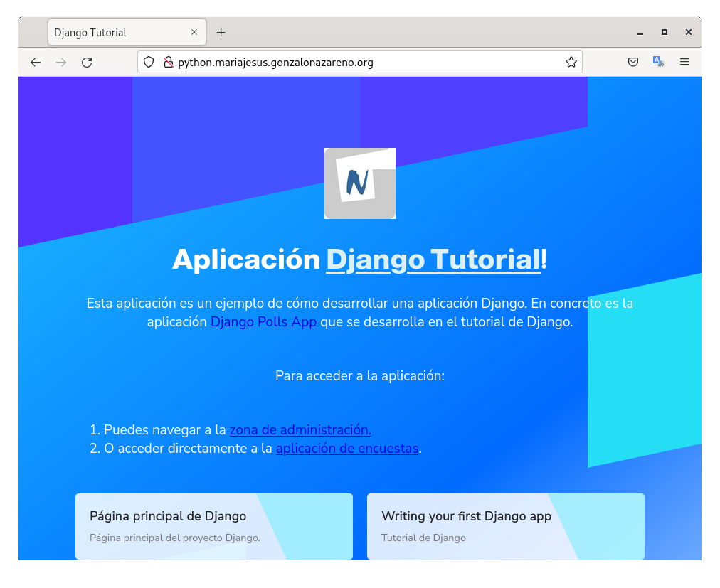Viewport: 720px width, 588px height.
Task: Reload the page with refresh icon
Action: coord(87,63)
